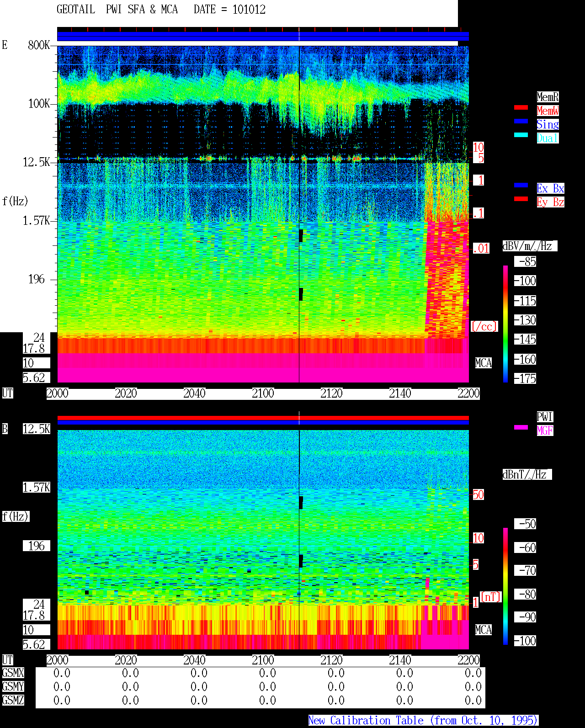Click the '-70' magnetic scale value
Image resolution: width=585 pixels, height=728 pixels.
click(x=525, y=570)
